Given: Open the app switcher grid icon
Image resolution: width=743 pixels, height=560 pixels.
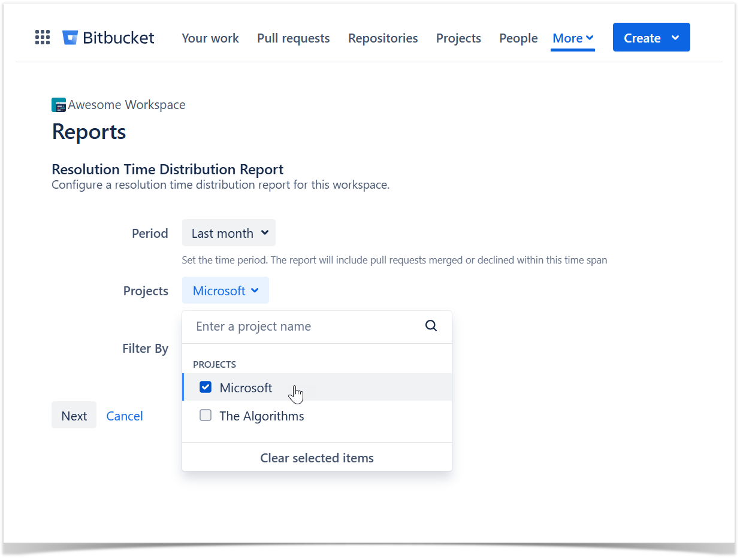Looking at the screenshot, I should tap(43, 38).
